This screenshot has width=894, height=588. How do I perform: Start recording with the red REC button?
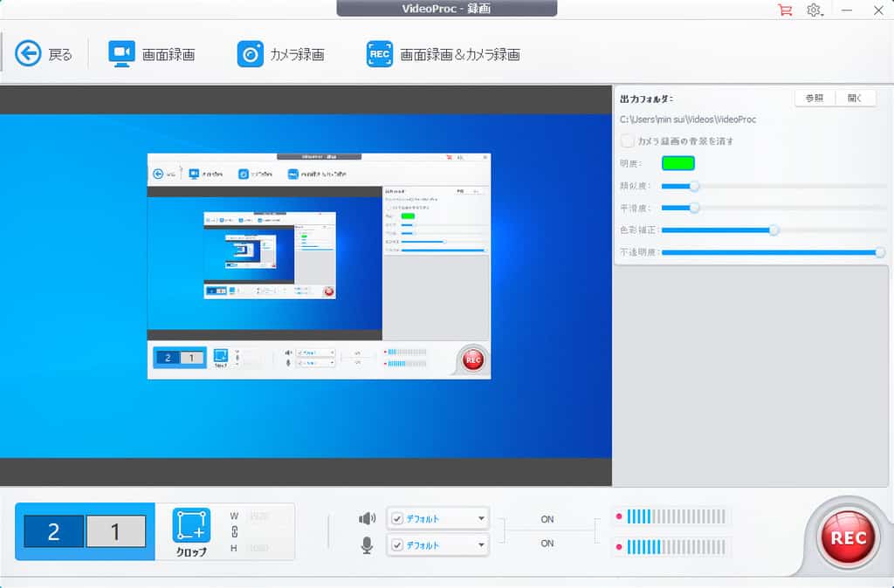(x=848, y=537)
